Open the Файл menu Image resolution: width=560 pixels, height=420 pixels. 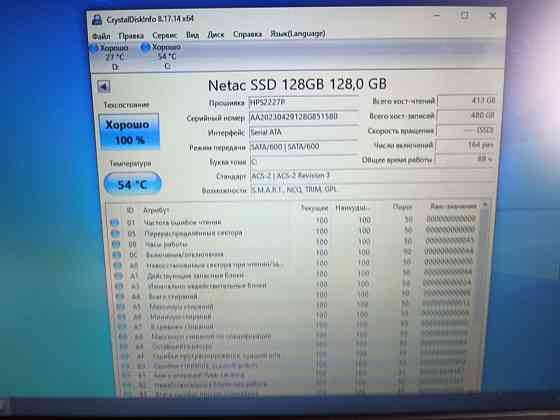point(101,36)
